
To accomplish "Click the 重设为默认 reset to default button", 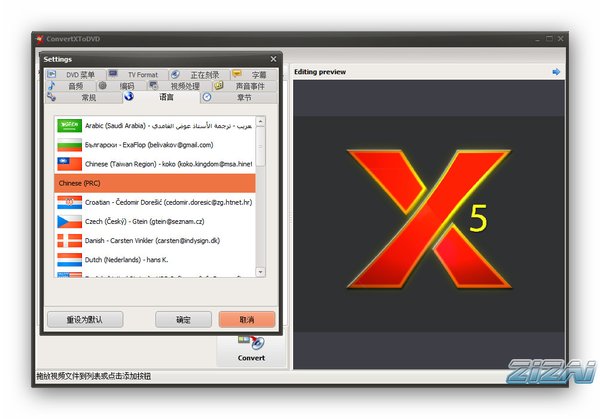I will 85,320.
